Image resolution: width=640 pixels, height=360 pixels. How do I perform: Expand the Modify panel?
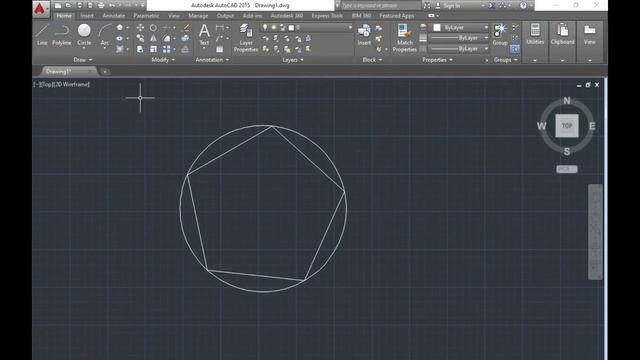(x=163, y=60)
